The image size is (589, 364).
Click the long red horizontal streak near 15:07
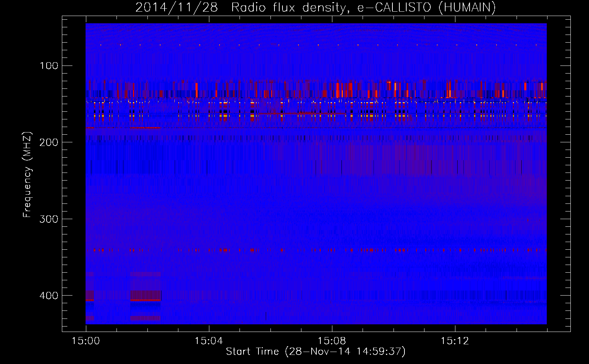(x=302, y=114)
